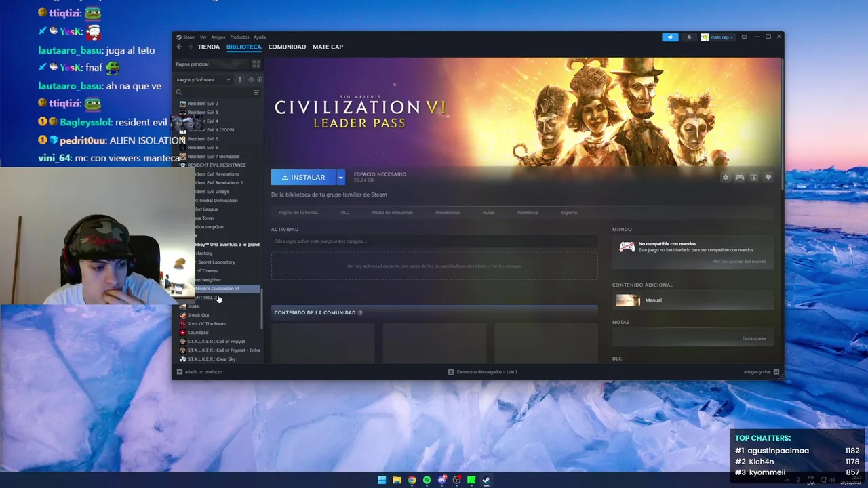Open game info icon
The width and height of the screenshot is (868, 488).
[754, 177]
